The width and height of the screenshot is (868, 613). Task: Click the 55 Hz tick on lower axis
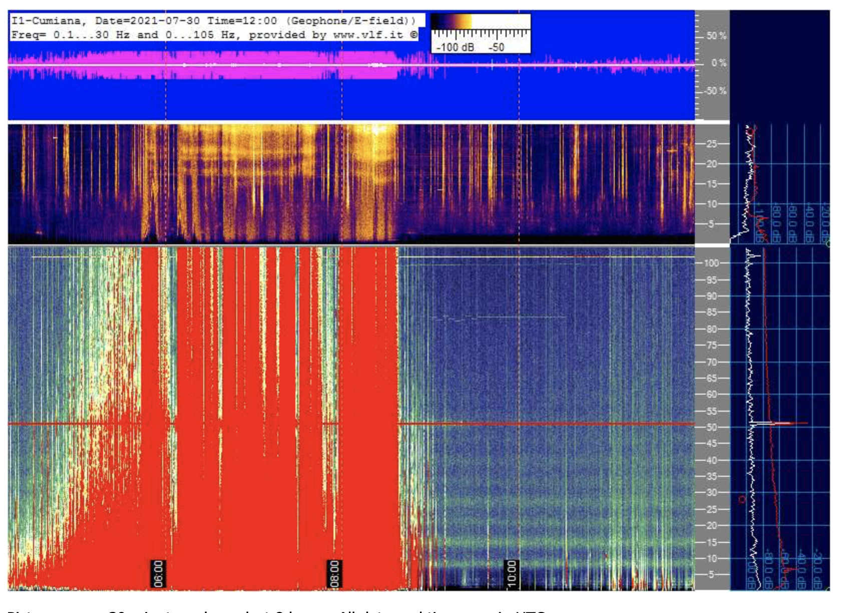point(711,411)
